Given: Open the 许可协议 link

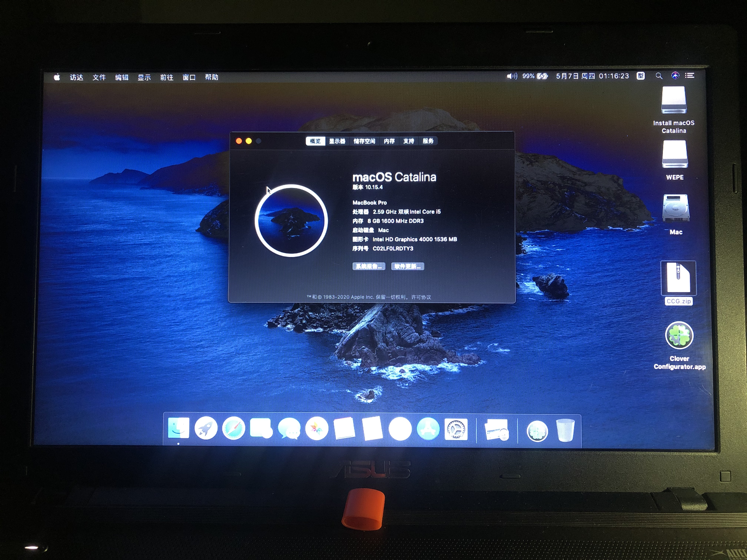Looking at the screenshot, I should coord(421,297).
